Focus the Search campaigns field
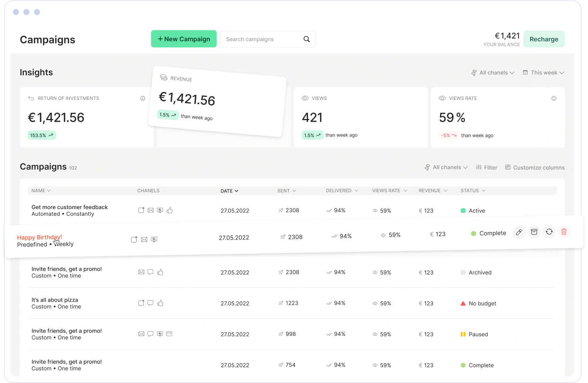The height and width of the screenshot is (383, 588). coord(268,39)
